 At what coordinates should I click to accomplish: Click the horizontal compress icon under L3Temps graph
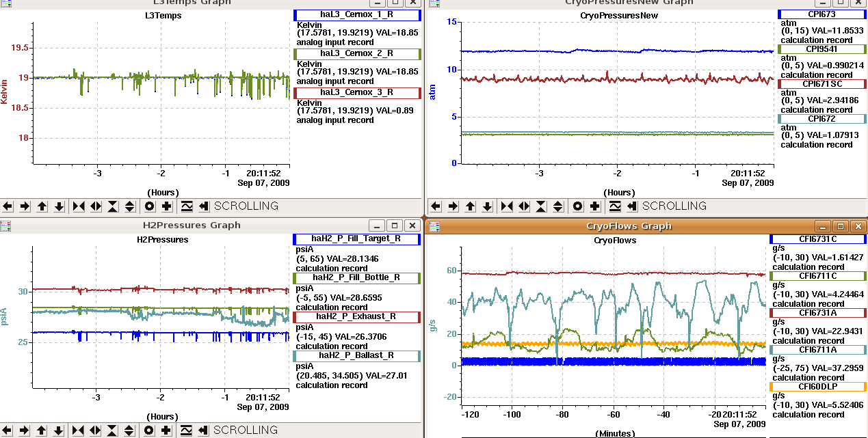coord(78,206)
